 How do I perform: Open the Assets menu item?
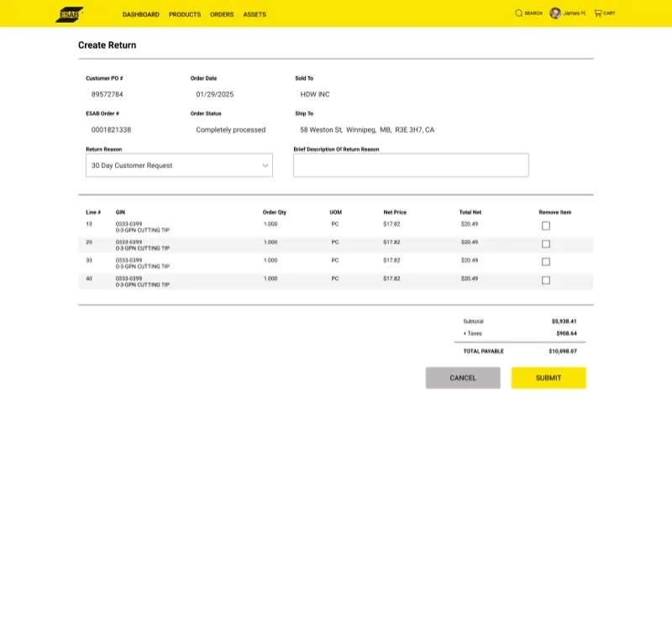(x=255, y=14)
